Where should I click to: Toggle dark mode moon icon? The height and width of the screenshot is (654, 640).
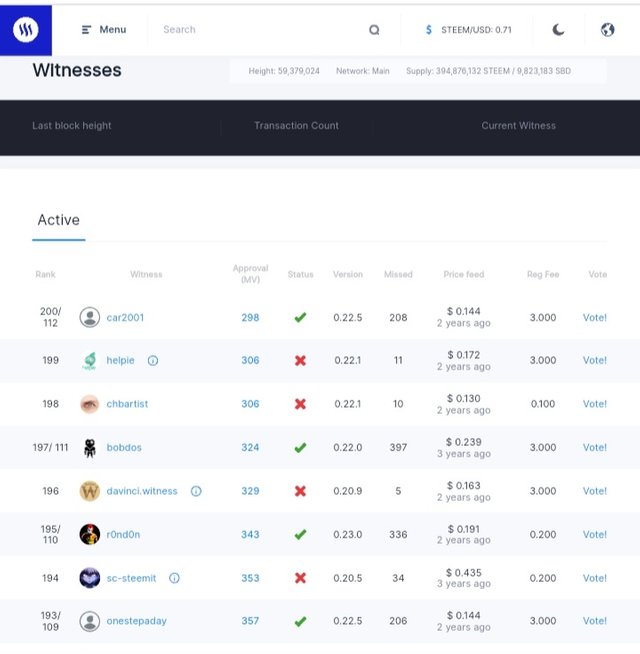point(558,30)
